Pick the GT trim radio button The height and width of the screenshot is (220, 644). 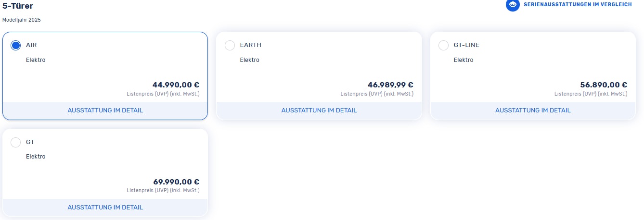pyautogui.click(x=16, y=142)
